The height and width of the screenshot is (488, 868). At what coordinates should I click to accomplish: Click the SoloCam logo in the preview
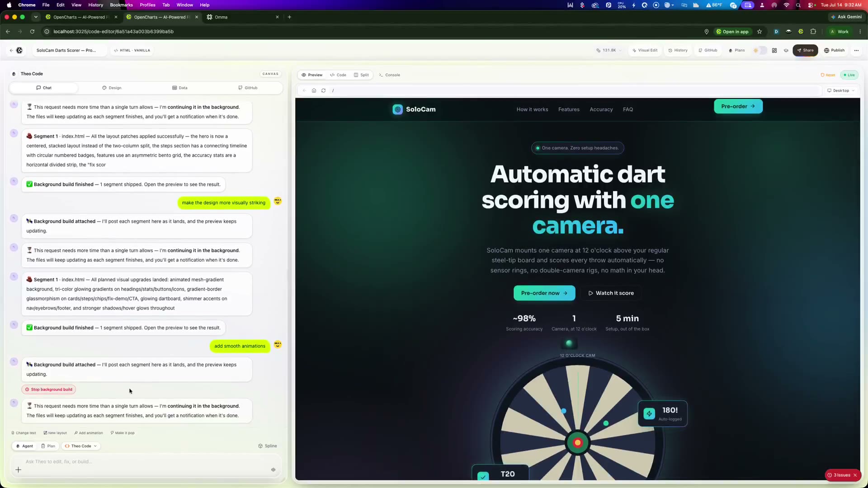(x=414, y=109)
